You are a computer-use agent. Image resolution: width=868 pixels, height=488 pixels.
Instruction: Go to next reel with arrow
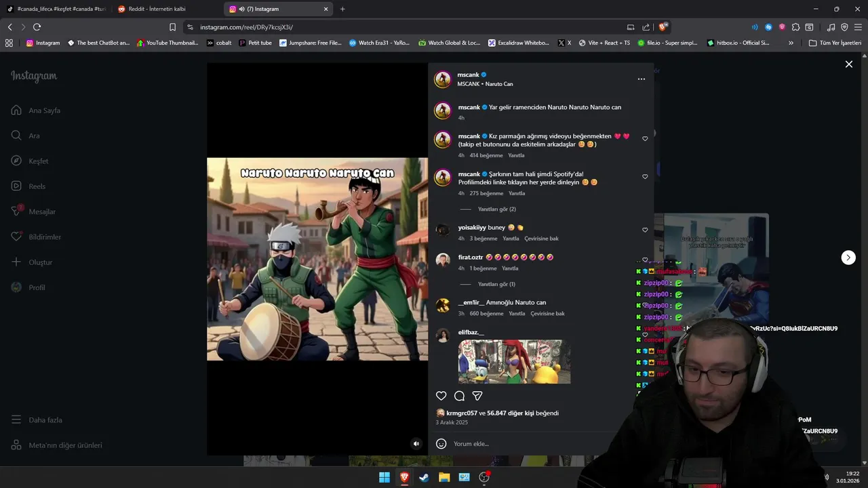(x=848, y=258)
